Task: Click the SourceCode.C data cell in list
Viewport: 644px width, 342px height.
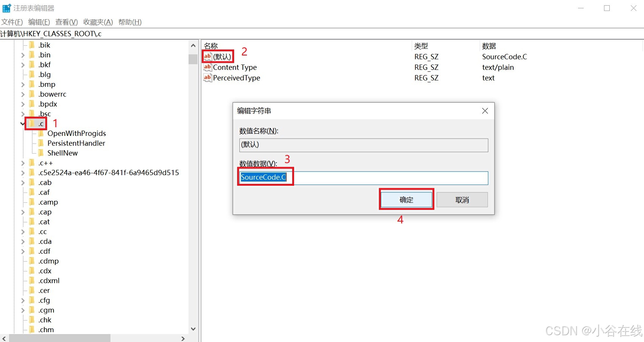Action: point(504,57)
